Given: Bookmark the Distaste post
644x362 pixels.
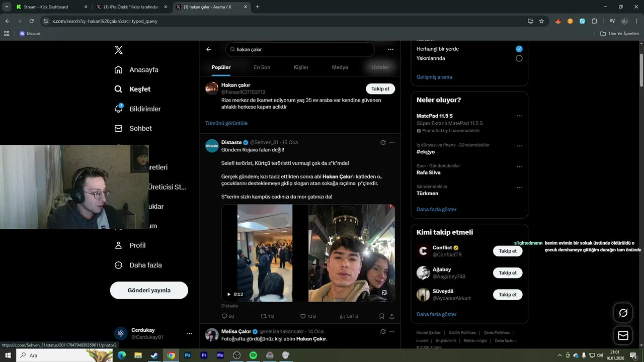Looking at the screenshot, I should coord(382,316).
